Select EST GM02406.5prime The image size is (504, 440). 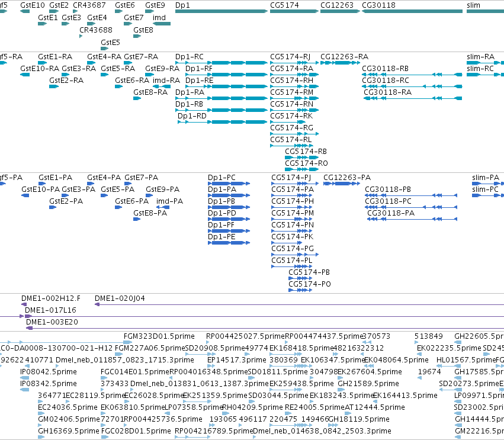41,425
